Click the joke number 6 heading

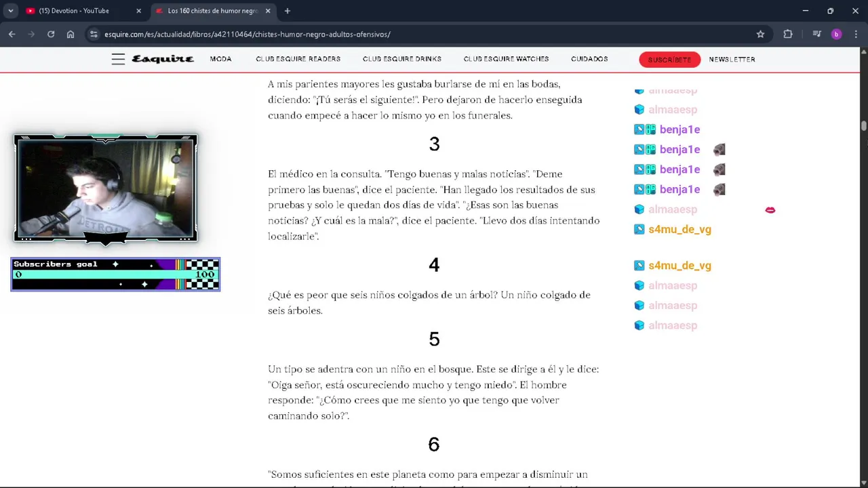tap(434, 445)
